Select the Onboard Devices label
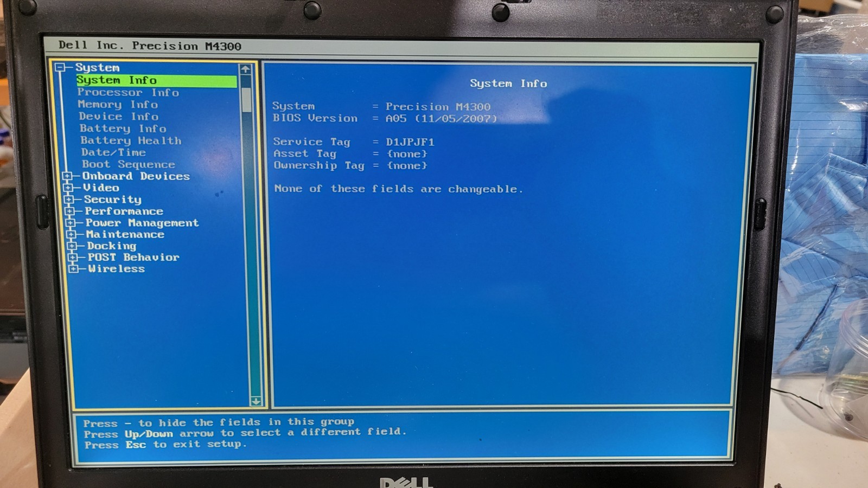 (x=136, y=176)
